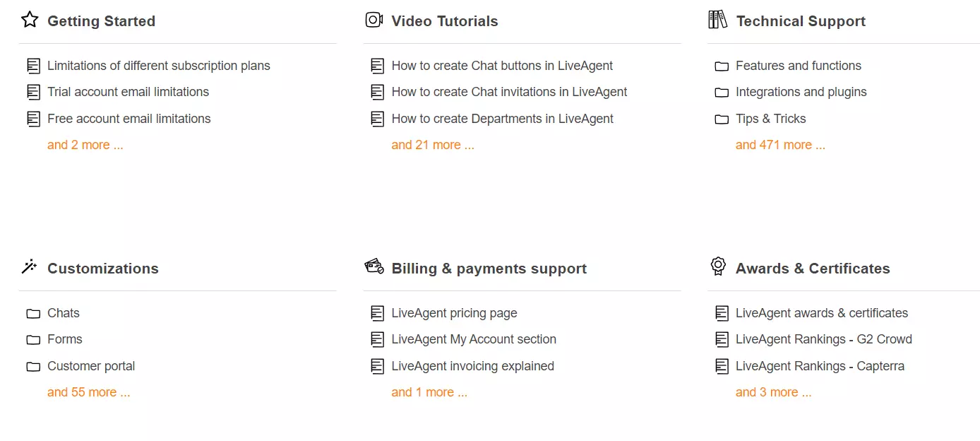Image resolution: width=980 pixels, height=441 pixels.
Task: Open LiveAgent invoicing explained
Action: (x=472, y=366)
